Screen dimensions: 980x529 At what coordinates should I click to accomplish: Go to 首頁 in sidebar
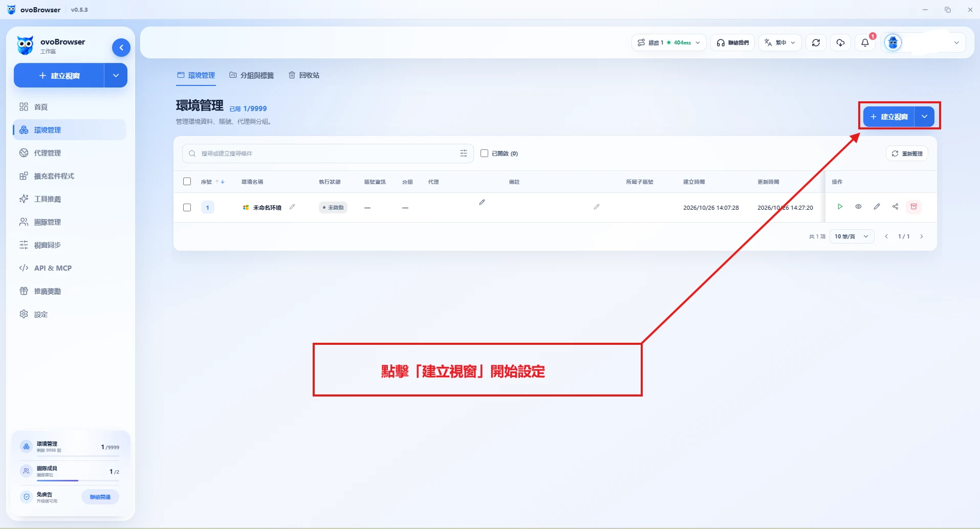(x=70, y=107)
